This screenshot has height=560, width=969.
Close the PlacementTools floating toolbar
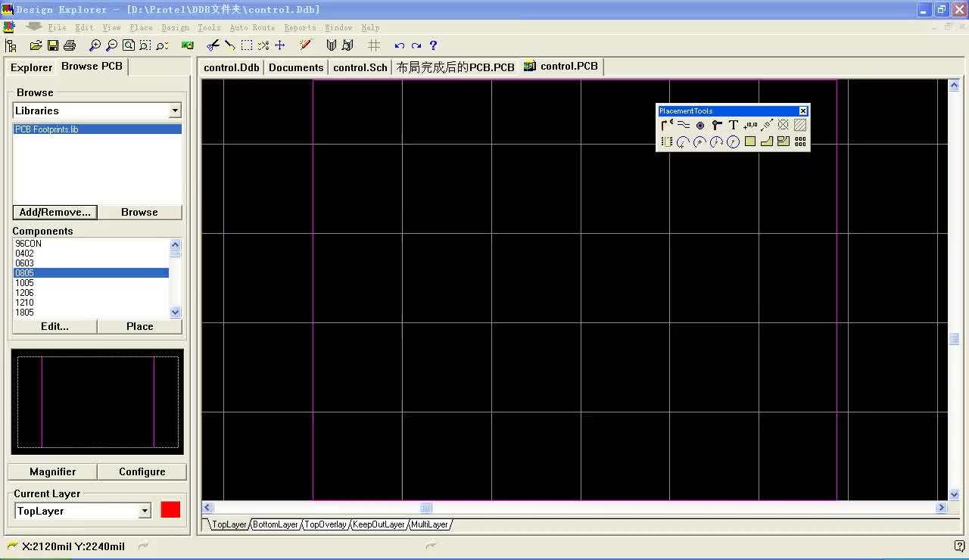(x=803, y=111)
